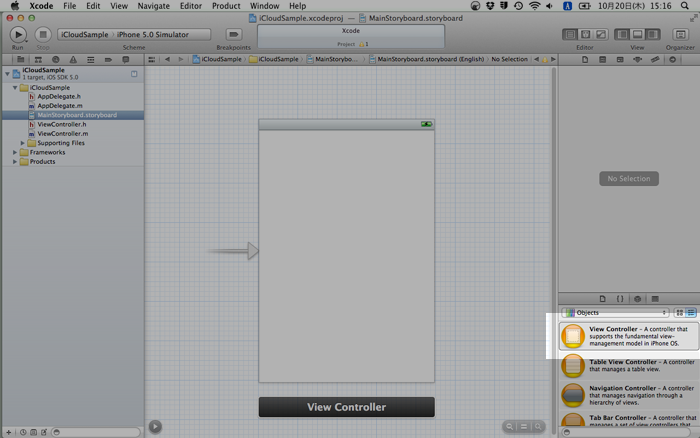Choose destination iPhone 5.0 Simulator
This screenshot has width=700, height=438.
click(153, 34)
